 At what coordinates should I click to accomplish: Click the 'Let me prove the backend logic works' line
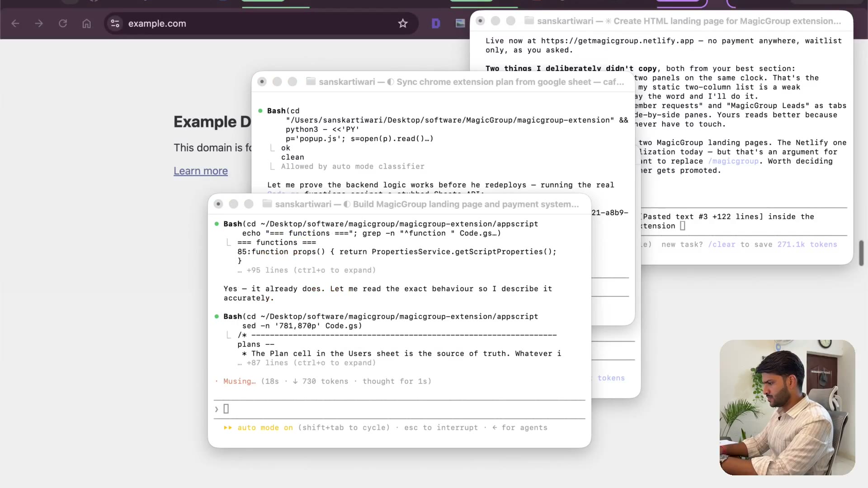click(x=440, y=185)
